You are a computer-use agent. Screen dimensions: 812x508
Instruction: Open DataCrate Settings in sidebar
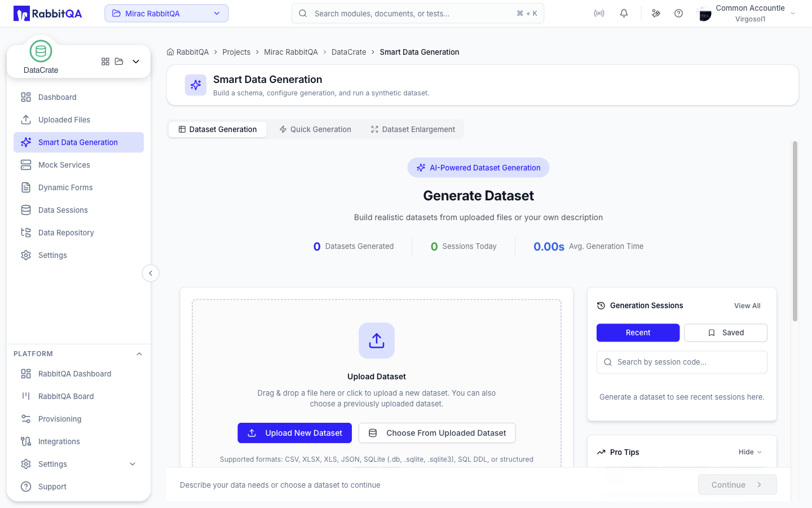tap(78, 255)
